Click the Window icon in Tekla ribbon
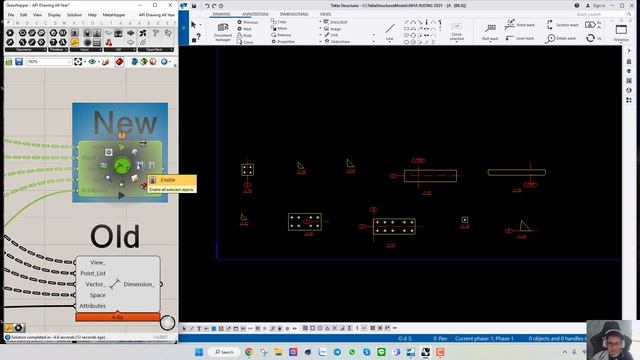The height and width of the screenshot is (360, 640). click(621, 32)
